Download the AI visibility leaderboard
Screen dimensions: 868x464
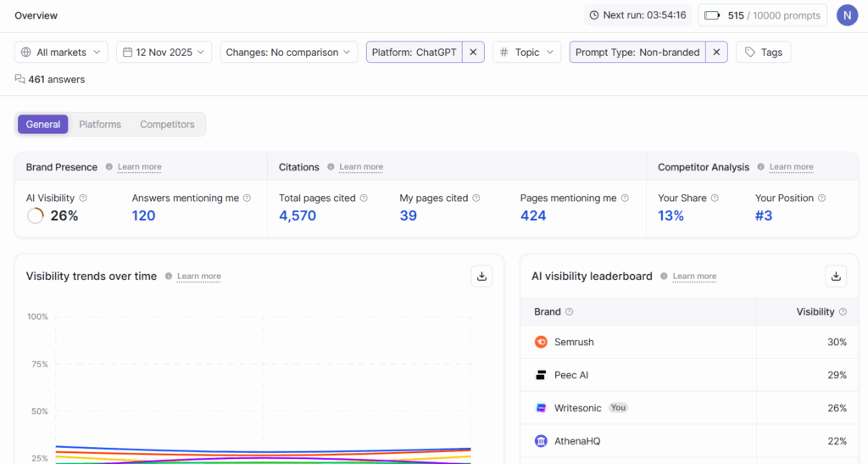(836, 277)
